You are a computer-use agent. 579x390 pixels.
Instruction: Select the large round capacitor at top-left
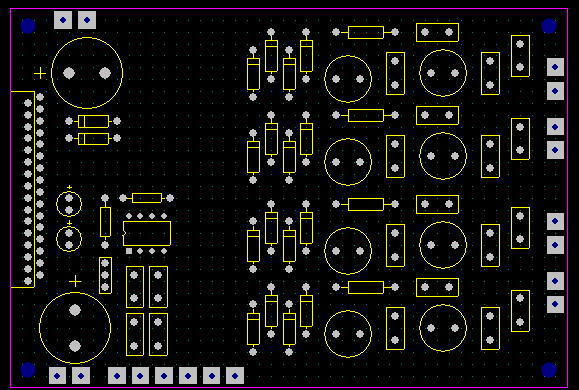click(87, 73)
